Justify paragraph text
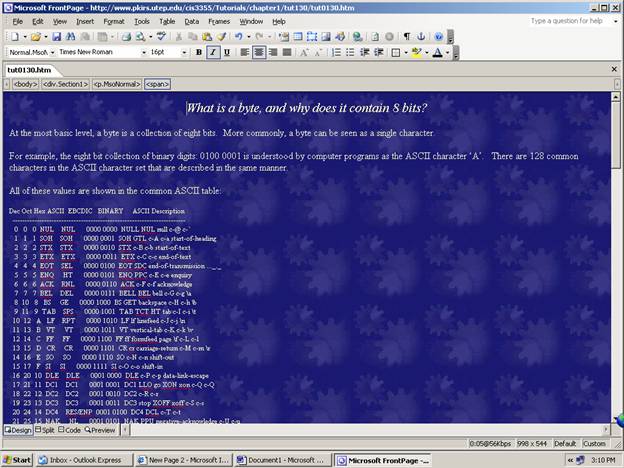Viewport: 624px width, 468px height. tap(287, 53)
